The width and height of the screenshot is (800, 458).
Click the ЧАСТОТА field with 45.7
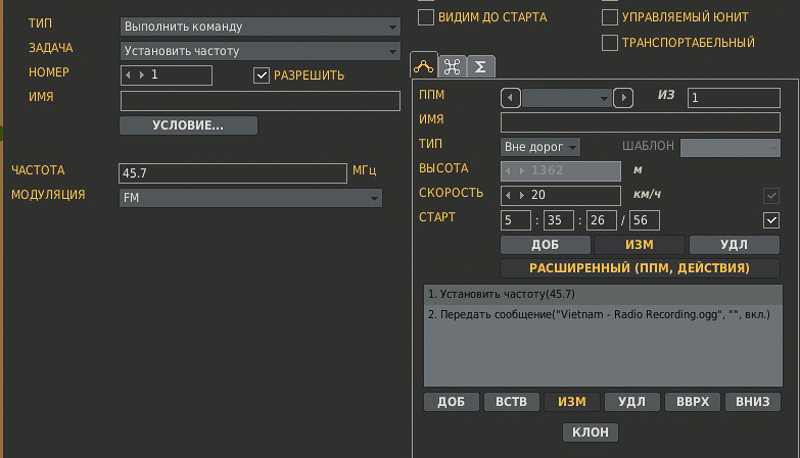tap(232, 173)
